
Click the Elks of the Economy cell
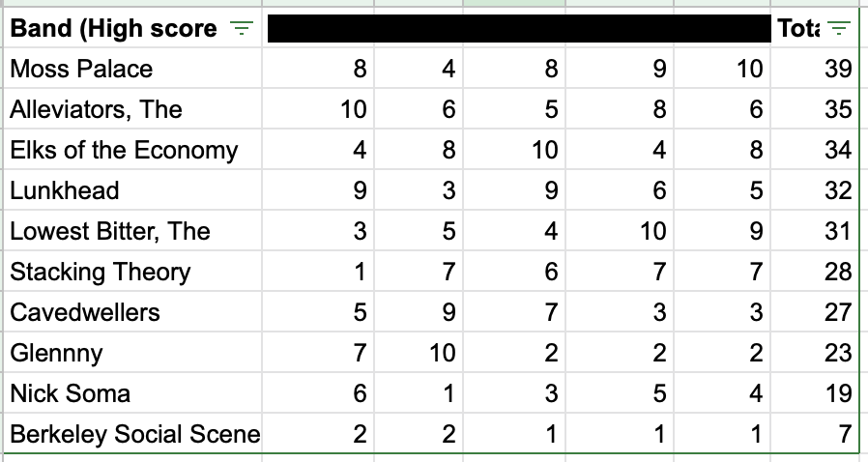[132, 150]
